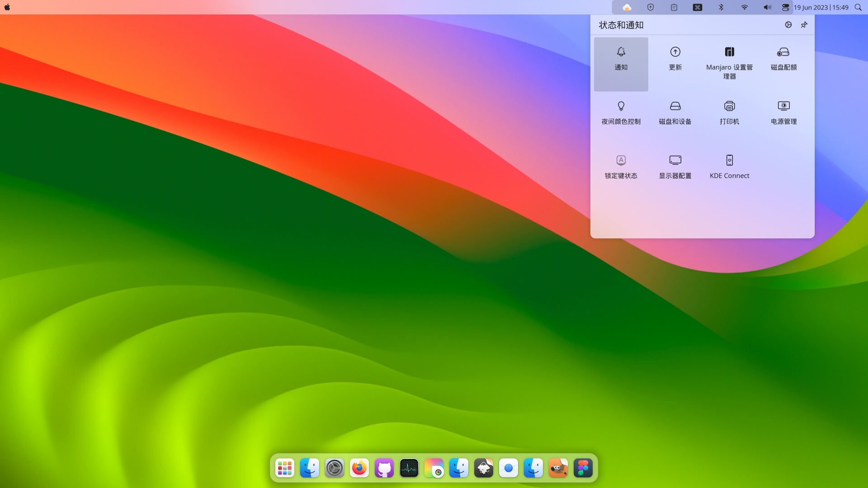Screen dimensions: 868x488
Task: Open Manjaro 设置管理器 entry
Action: [x=729, y=64]
